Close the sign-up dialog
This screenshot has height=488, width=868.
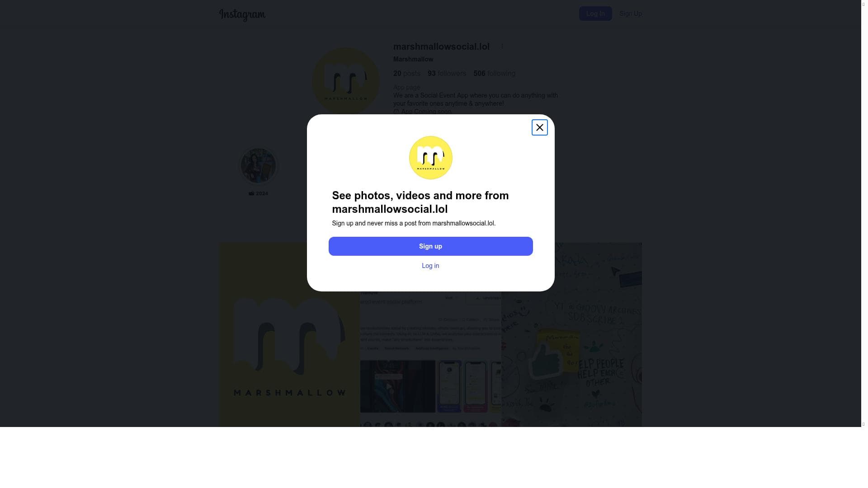pyautogui.click(x=539, y=127)
